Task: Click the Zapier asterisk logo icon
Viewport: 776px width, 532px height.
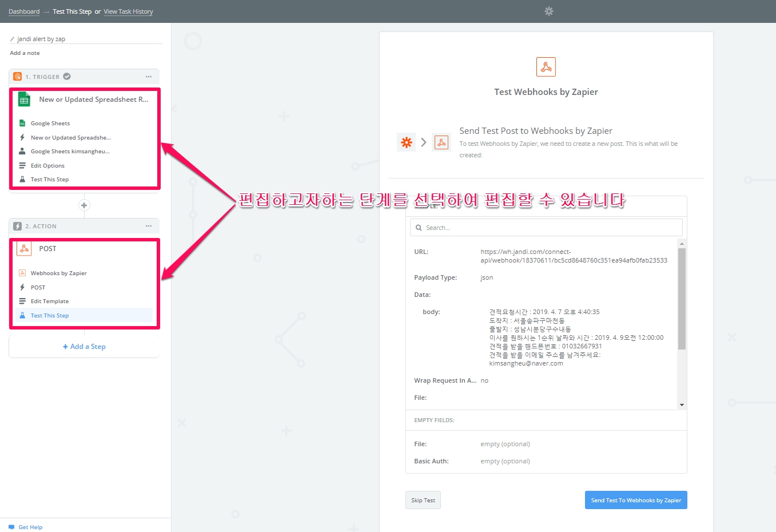Action: (x=407, y=142)
